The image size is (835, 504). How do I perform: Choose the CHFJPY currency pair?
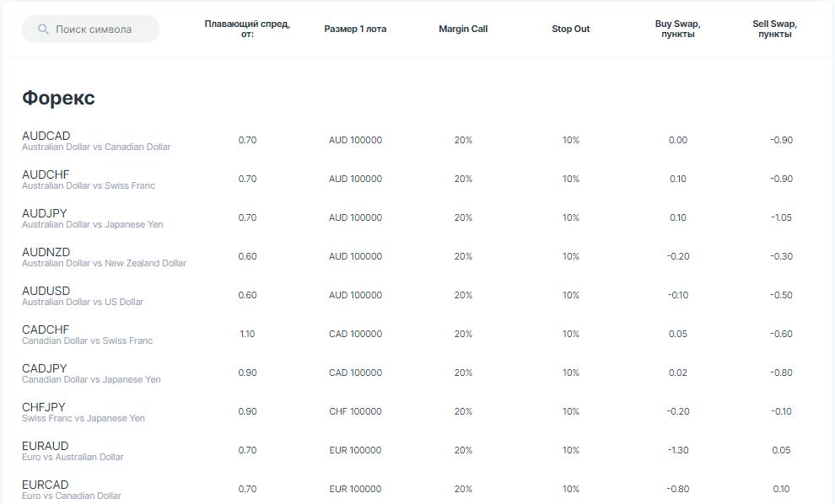pos(43,407)
